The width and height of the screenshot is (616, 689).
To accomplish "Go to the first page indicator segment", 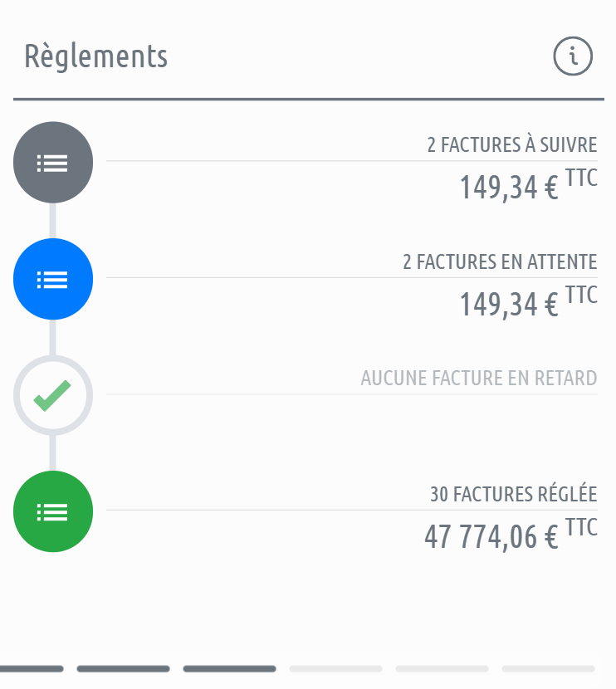I will point(30,668).
